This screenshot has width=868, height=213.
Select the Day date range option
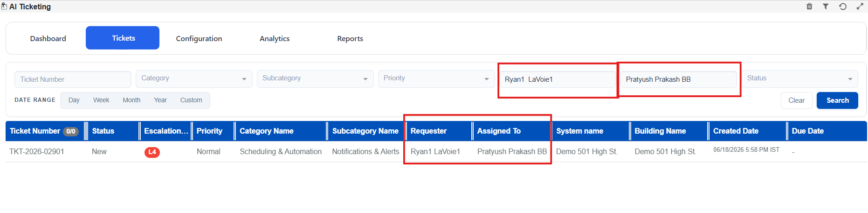tap(74, 100)
